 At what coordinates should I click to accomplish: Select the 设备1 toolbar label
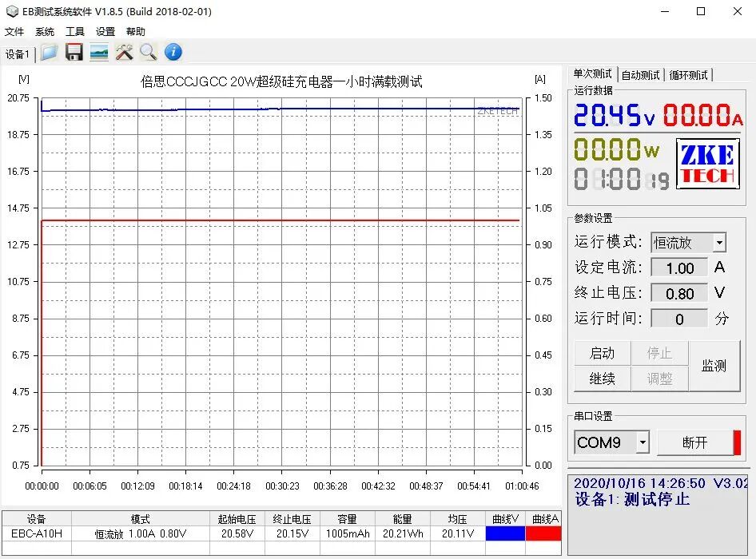(x=18, y=54)
